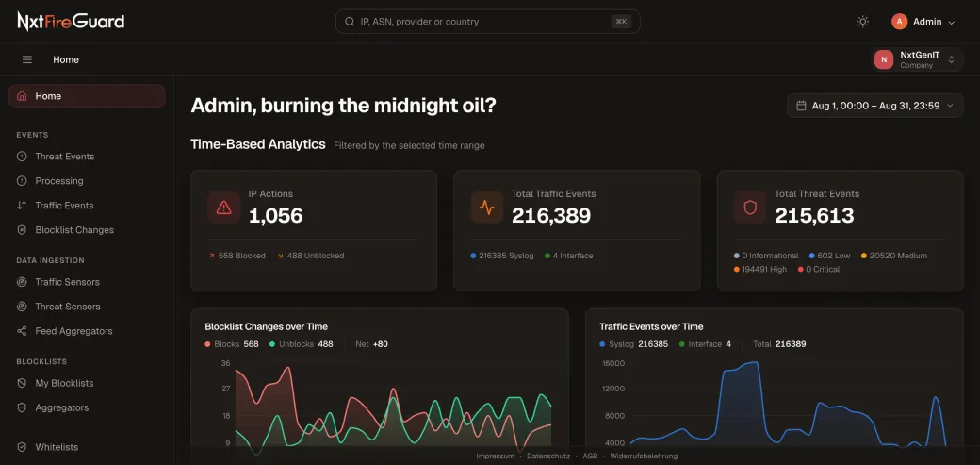Click the Threat Events alert icon
Image resolution: width=980 pixels, height=465 pixels.
pos(22,157)
